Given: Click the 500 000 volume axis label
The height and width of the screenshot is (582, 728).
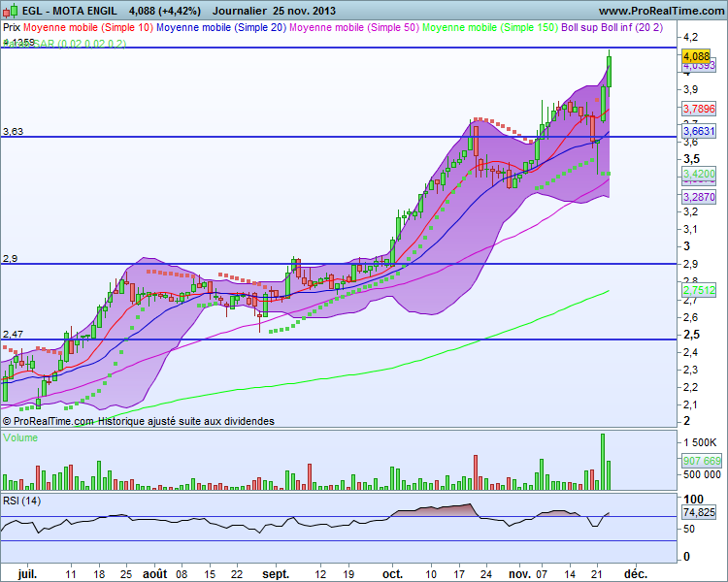Looking at the screenshot, I should pyautogui.click(x=702, y=474).
